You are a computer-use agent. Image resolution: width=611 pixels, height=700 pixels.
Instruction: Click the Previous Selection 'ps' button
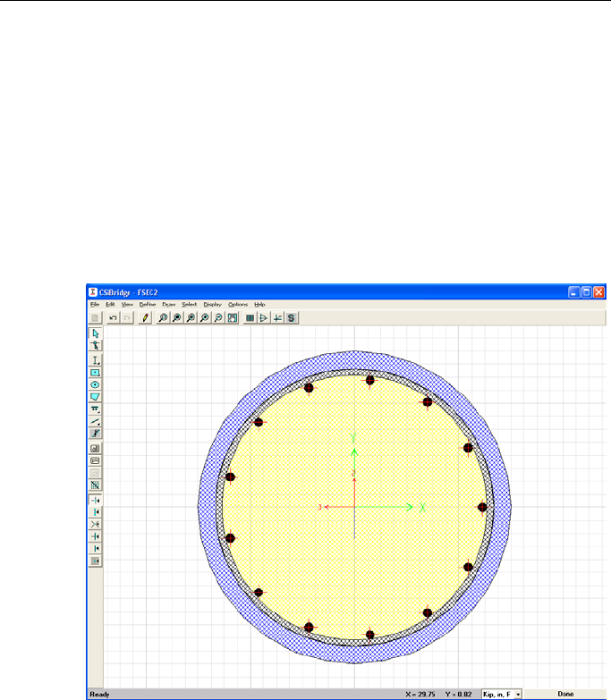point(95,460)
